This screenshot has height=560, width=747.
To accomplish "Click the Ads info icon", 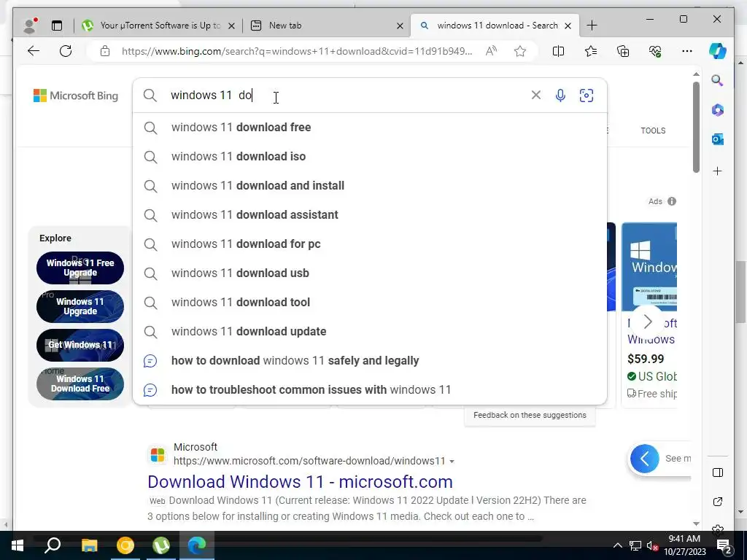I will click(x=672, y=201).
